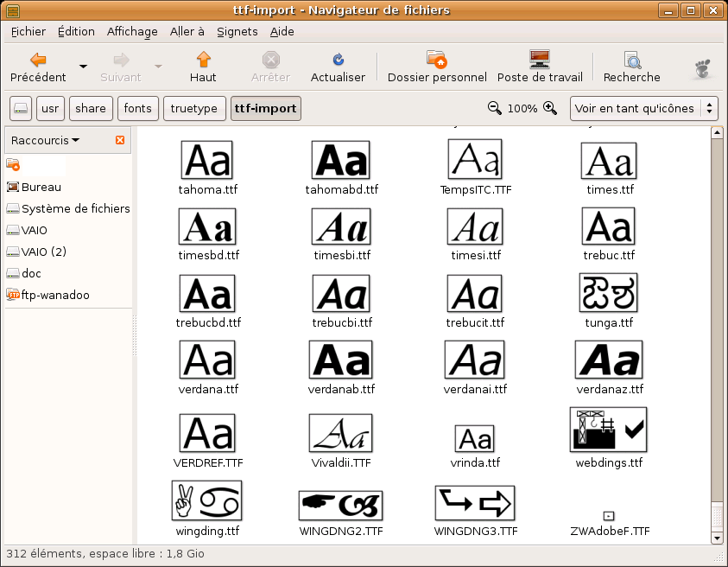Zoom out with the minus magnifier
Screen dimensions: 728x567
[x=495, y=108]
